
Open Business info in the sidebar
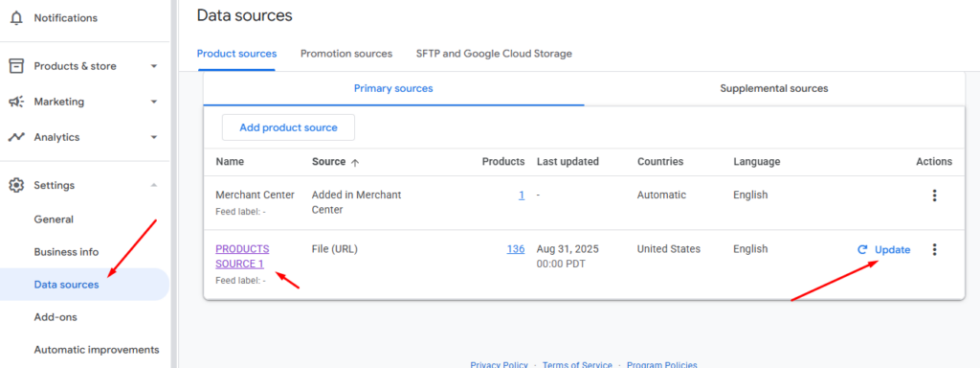[66, 252]
